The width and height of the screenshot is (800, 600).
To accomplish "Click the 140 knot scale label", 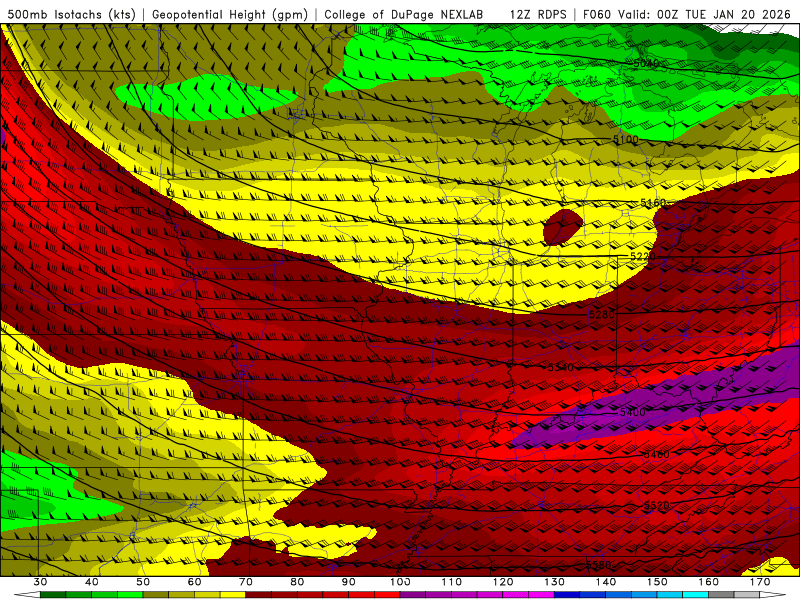I will coord(606,582).
